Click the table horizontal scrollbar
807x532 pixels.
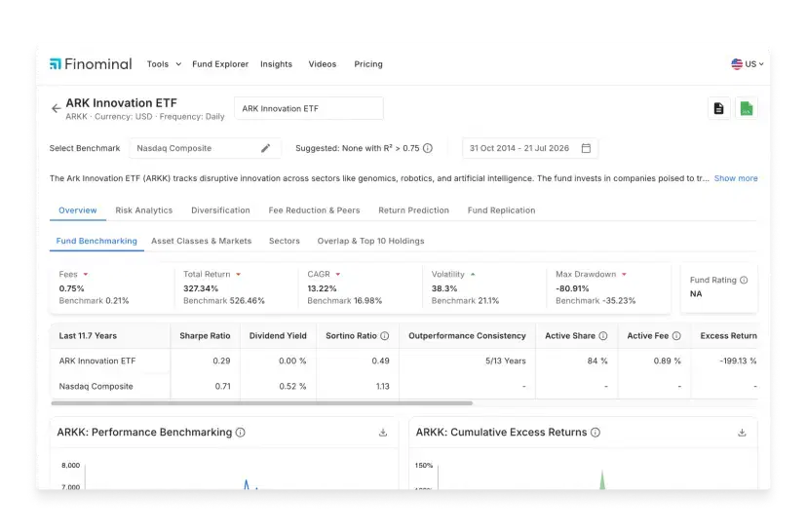pos(261,403)
